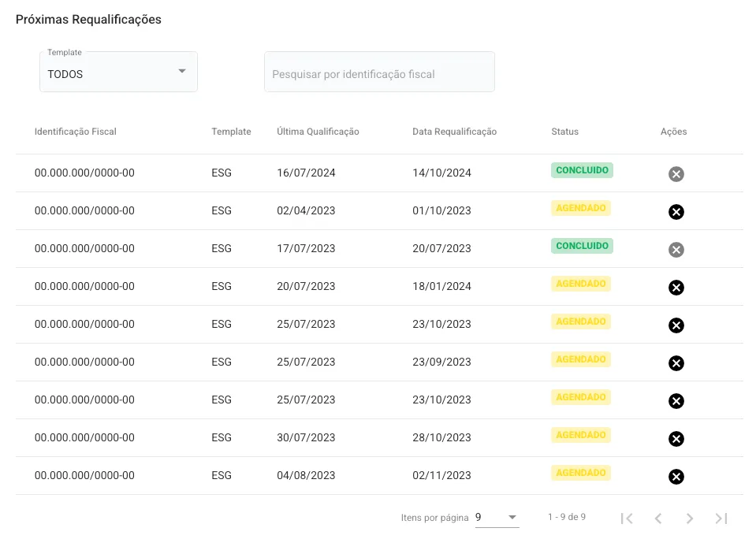Cancel the requalification dated 02/11/2023
The height and width of the screenshot is (539, 756).
[676, 477]
